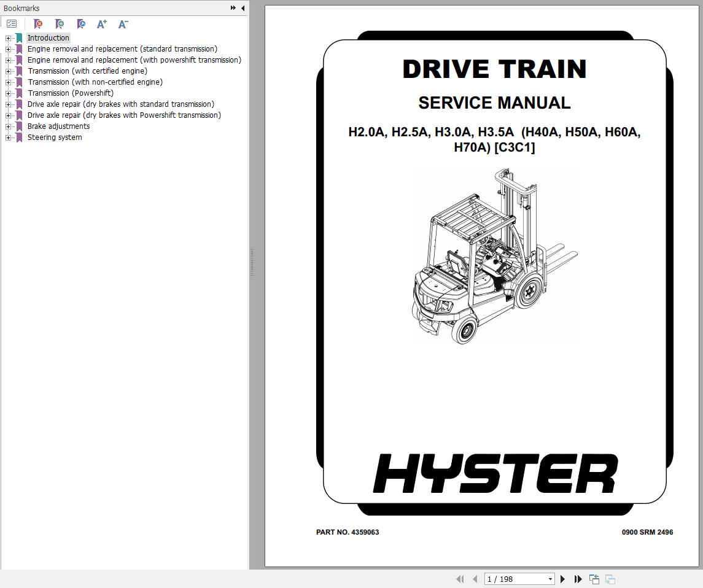Viewport: 703px width, 588px height.
Task: Open Engine removal and replacement (standard transmission)
Action: (122, 49)
